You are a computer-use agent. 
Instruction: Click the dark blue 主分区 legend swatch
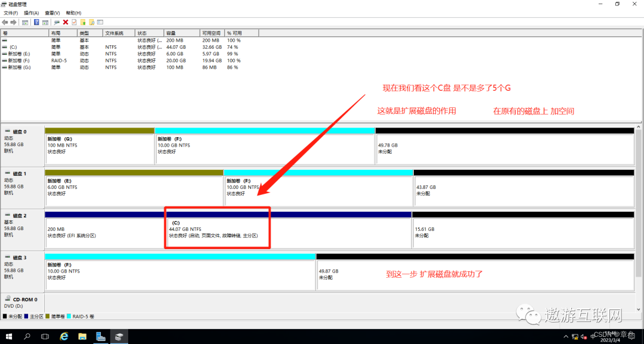[27, 317]
